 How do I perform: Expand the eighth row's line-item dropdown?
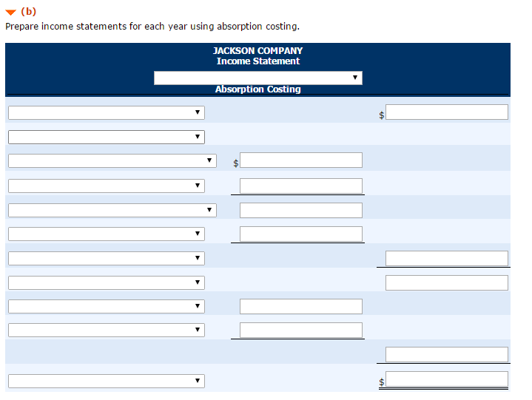(x=106, y=282)
